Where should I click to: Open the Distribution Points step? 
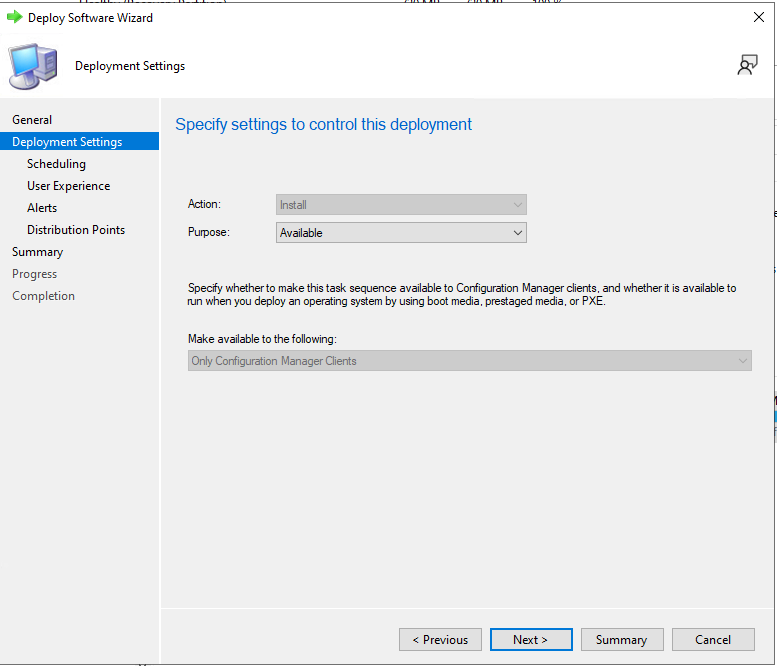(x=76, y=230)
